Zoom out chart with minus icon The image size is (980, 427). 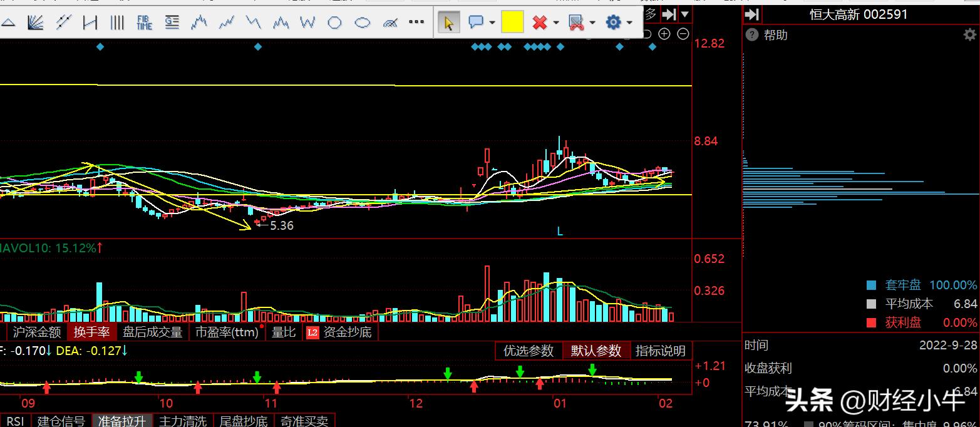[x=683, y=34]
